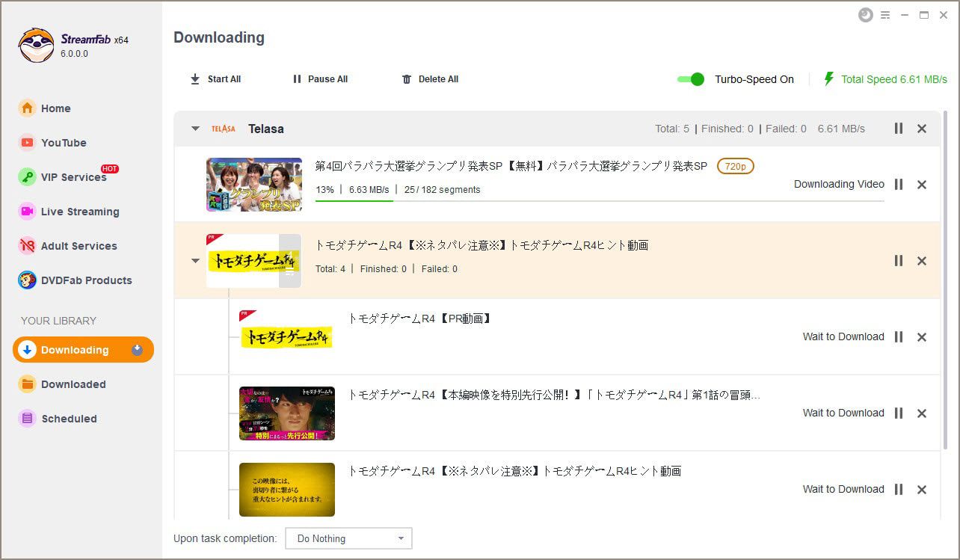Select the トモダチゲームR4【PR動画】 title
The width and height of the screenshot is (960, 560).
420,319
